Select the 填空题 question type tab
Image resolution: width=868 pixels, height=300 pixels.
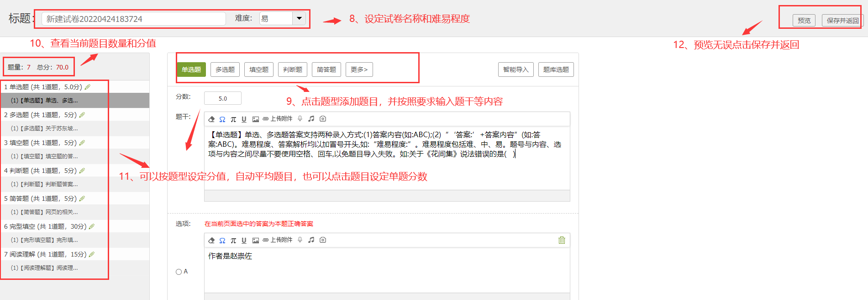(x=259, y=70)
